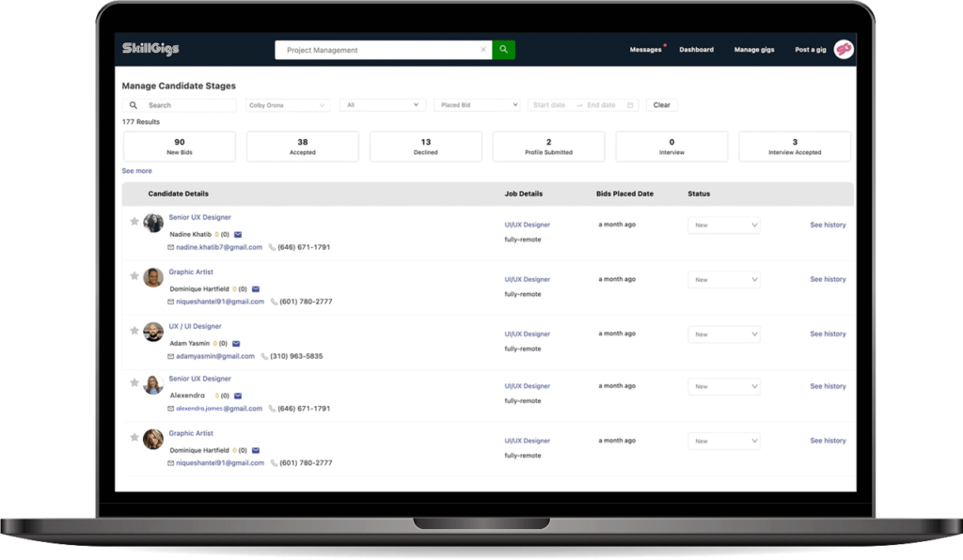Click the rating icon next to Dominique Hartfield

(x=234, y=288)
